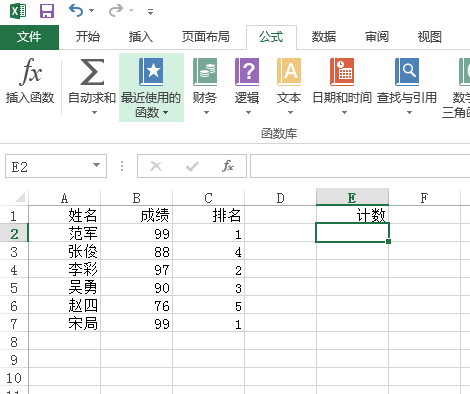
Task: Click the Excel application icon
Action: 18,11
